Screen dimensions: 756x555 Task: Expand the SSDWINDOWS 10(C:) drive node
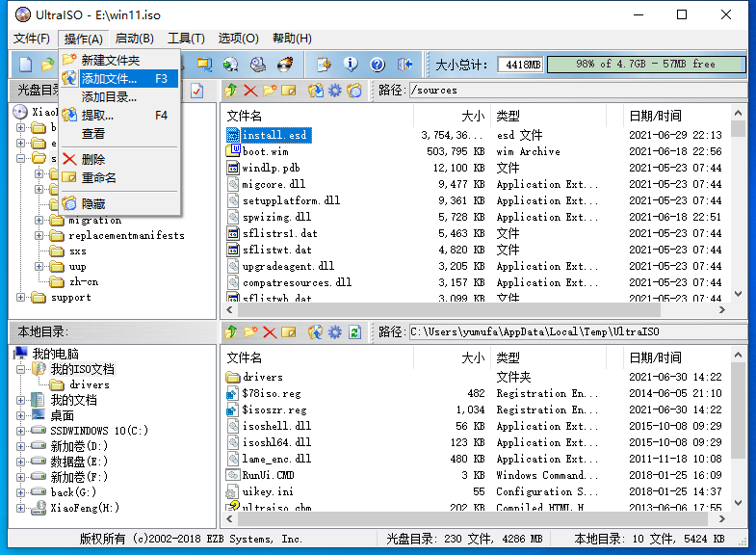(20, 431)
